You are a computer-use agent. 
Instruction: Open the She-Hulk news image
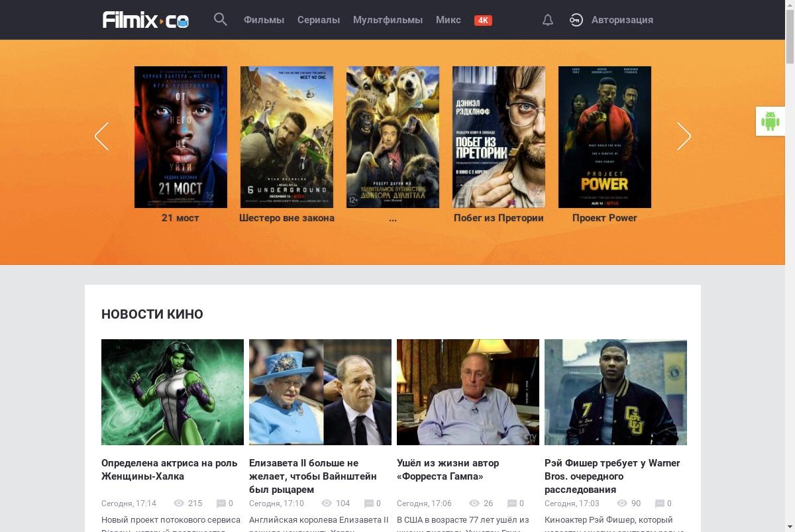pos(172,392)
